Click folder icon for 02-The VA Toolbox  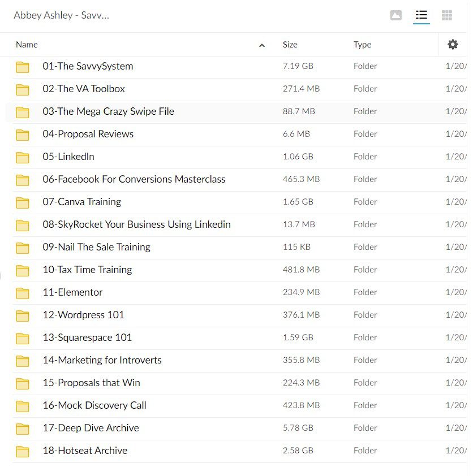(x=23, y=89)
